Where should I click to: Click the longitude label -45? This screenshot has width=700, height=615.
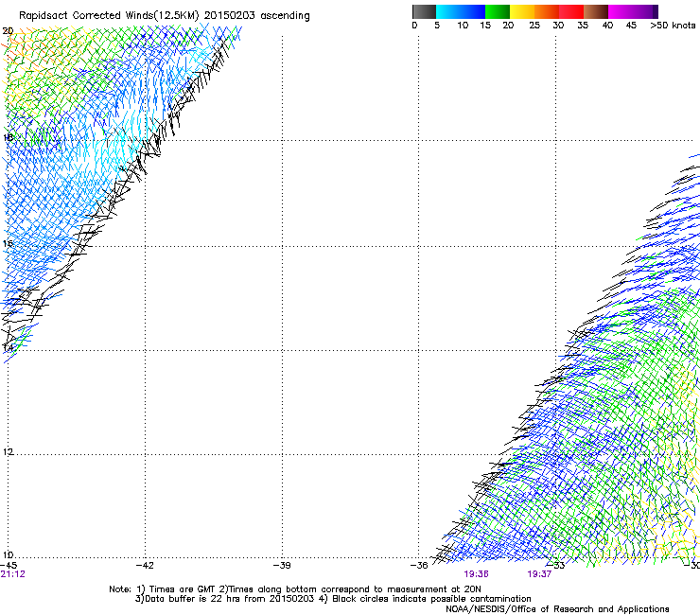(x=9, y=566)
